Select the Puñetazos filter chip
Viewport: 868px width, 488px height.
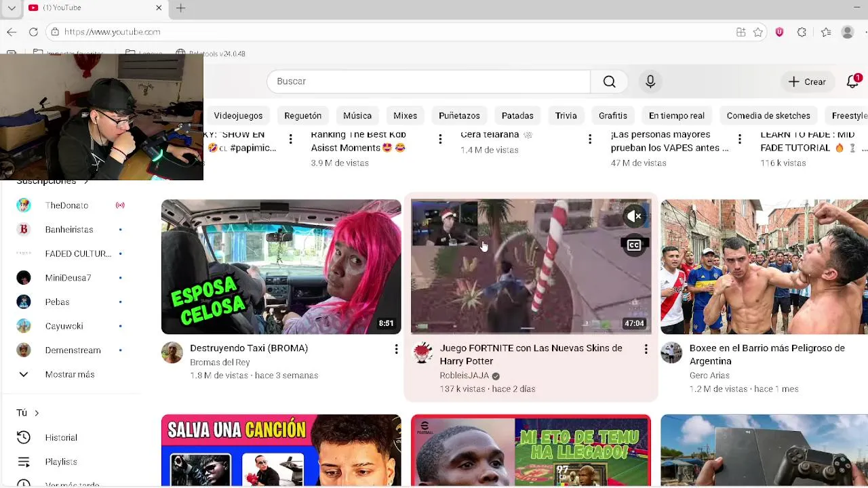click(x=459, y=115)
